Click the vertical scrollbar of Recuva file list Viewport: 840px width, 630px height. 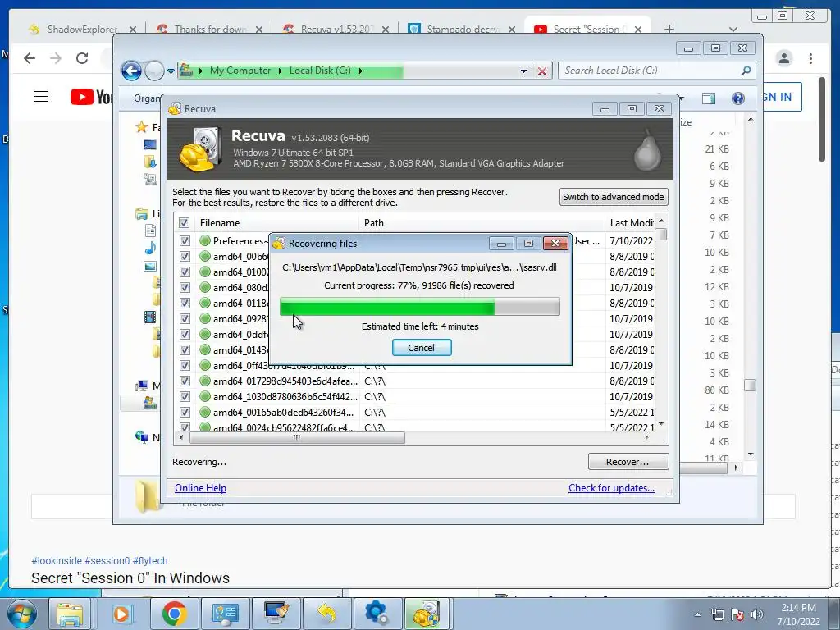click(661, 235)
